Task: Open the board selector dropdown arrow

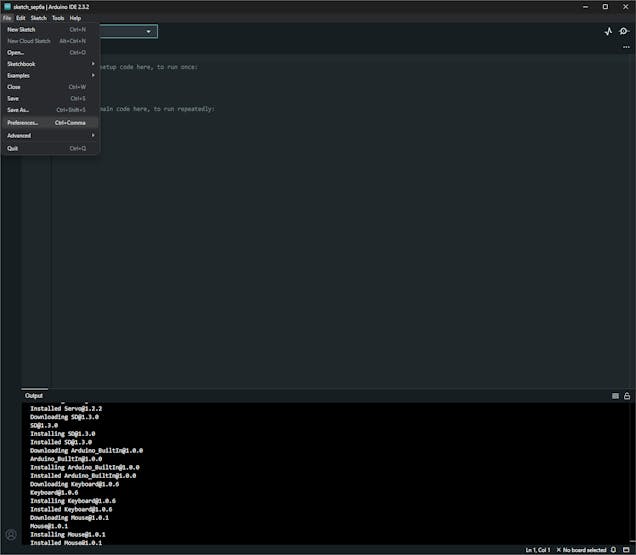Action: pyautogui.click(x=148, y=32)
